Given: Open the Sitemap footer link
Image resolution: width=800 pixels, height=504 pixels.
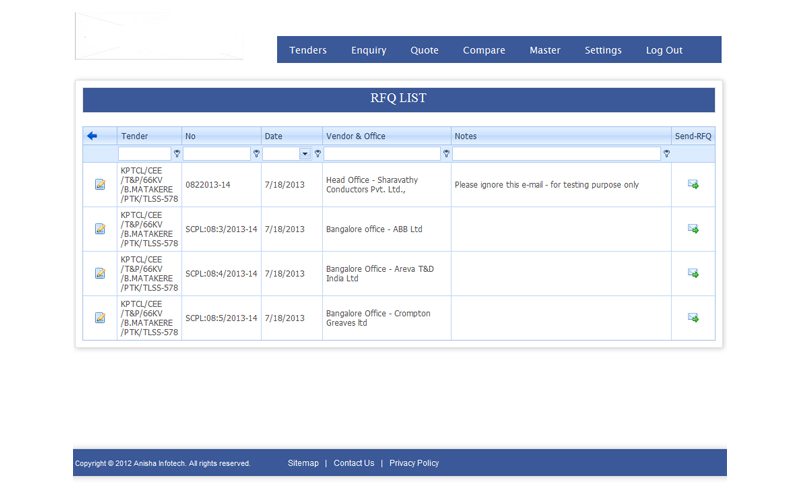Looking at the screenshot, I should coord(303,463).
